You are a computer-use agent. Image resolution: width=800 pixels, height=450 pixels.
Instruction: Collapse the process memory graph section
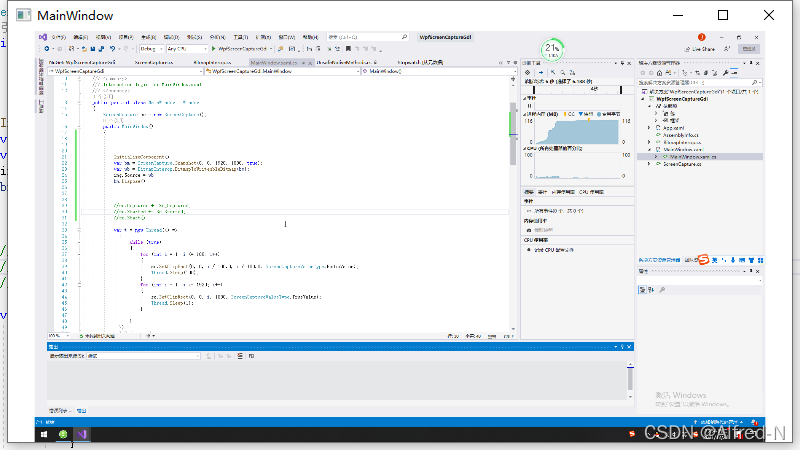tap(524, 114)
